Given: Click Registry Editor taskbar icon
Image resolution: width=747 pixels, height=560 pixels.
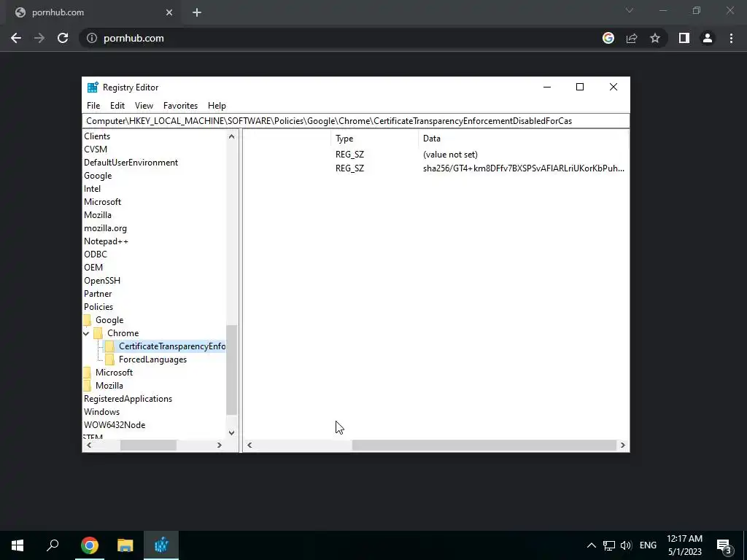Looking at the screenshot, I should point(161,545).
